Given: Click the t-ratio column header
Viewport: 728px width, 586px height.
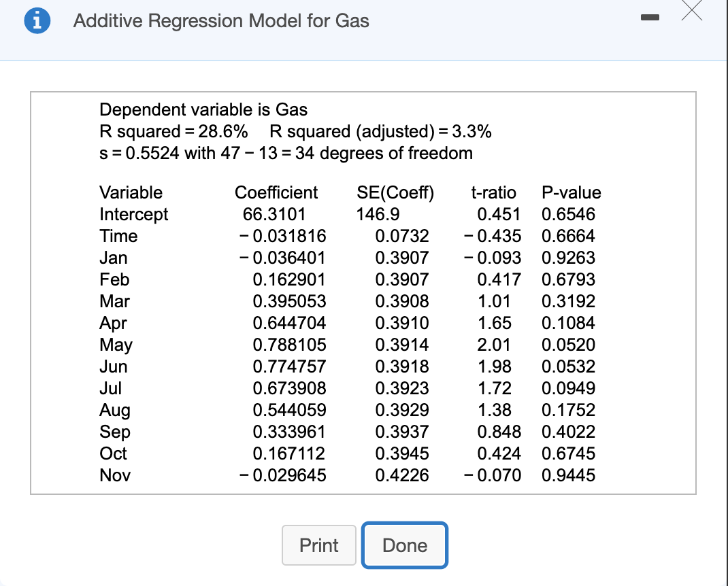Looking at the screenshot, I should 495,192.
